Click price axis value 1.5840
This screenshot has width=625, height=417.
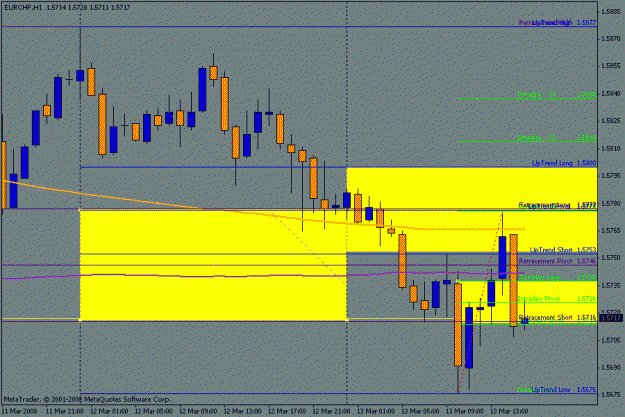point(611,93)
